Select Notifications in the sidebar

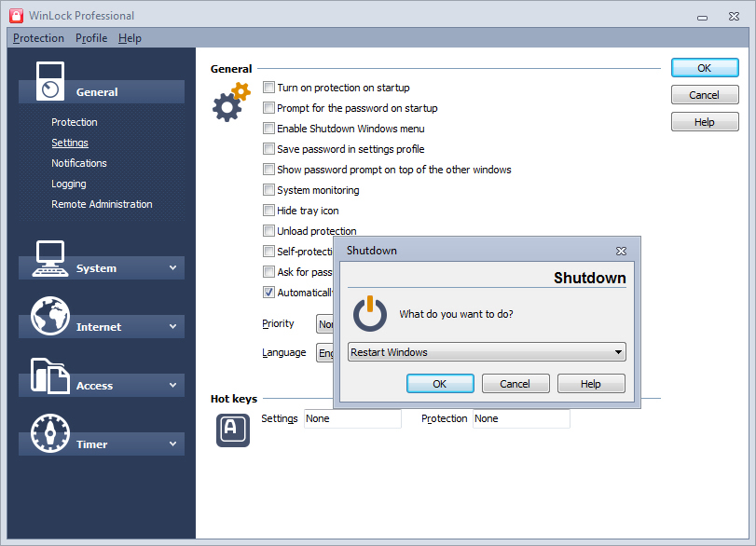pos(79,163)
